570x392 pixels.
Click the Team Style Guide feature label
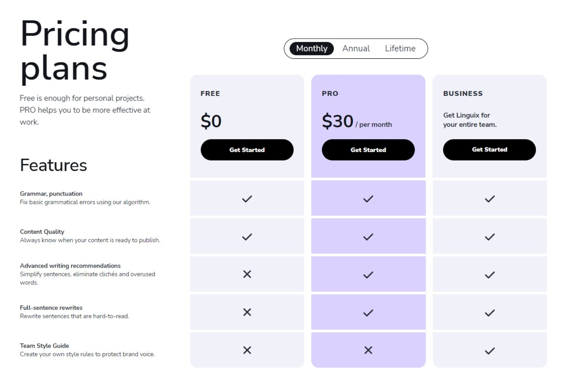(x=45, y=346)
